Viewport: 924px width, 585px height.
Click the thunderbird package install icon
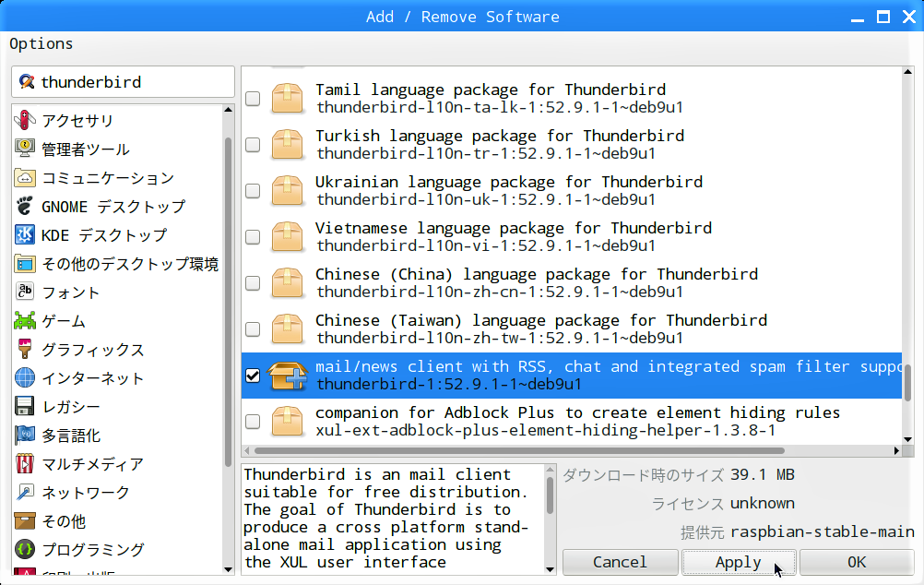[x=287, y=376]
